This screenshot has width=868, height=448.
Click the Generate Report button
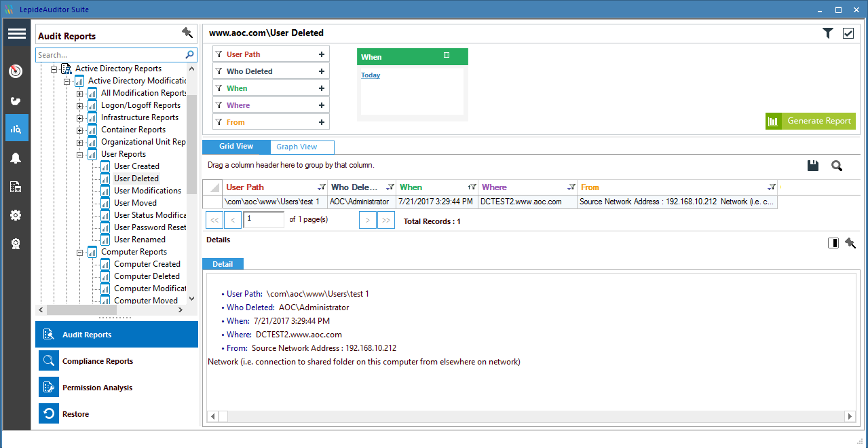pos(810,121)
